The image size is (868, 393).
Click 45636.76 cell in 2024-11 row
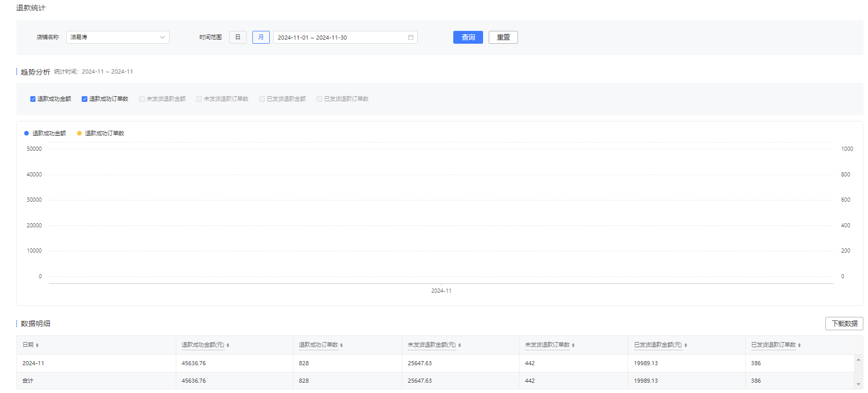coord(194,363)
